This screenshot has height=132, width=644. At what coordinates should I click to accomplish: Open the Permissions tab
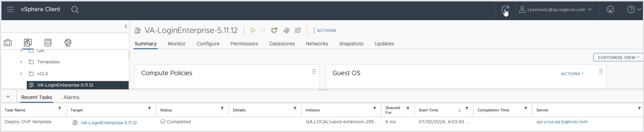click(x=244, y=44)
